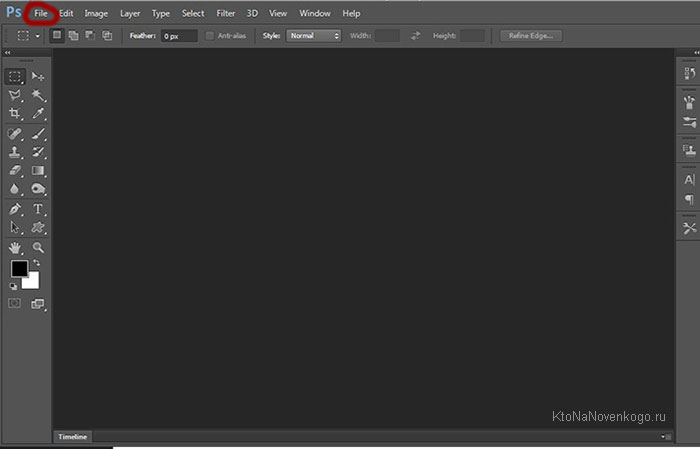The width and height of the screenshot is (700, 449).
Task: Open the View menu
Action: click(x=278, y=13)
